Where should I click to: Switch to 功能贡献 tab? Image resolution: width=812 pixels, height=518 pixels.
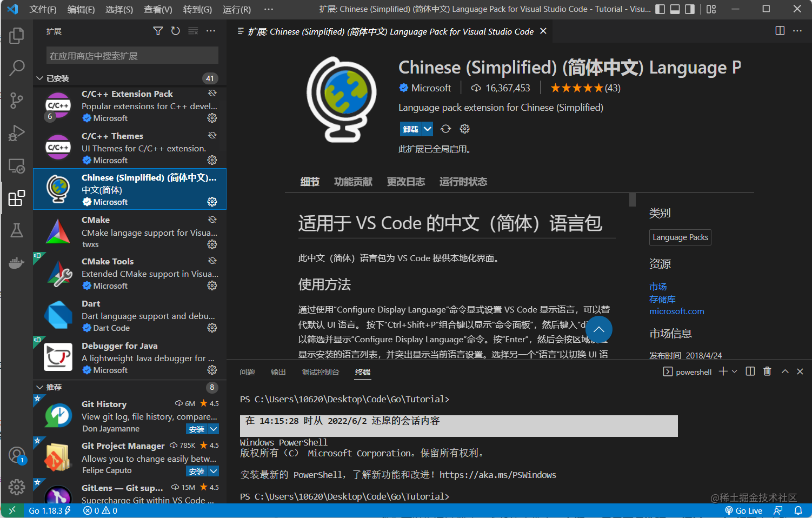click(353, 182)
